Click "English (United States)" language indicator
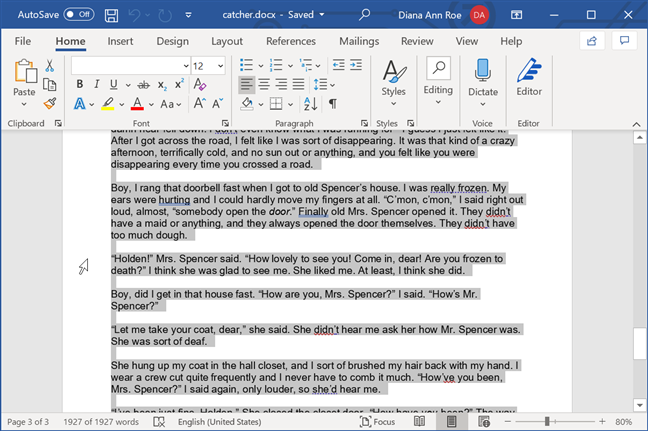 coord(219,422)
